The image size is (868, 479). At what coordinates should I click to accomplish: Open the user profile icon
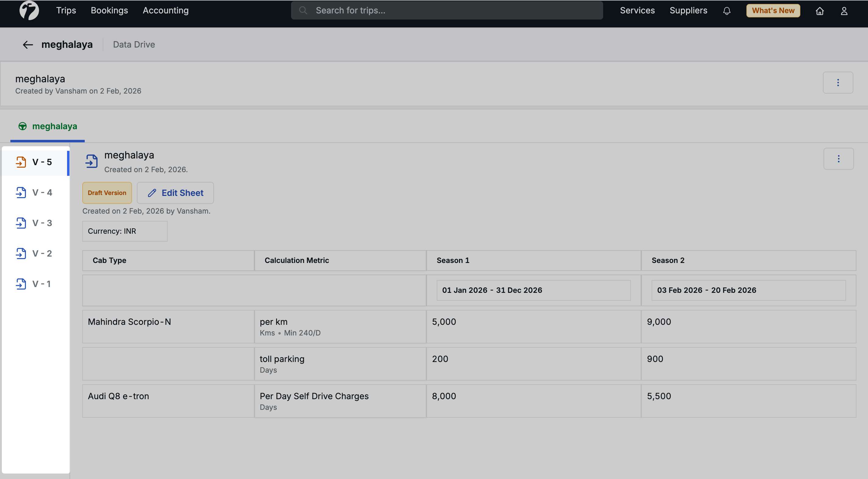point(844,11)
